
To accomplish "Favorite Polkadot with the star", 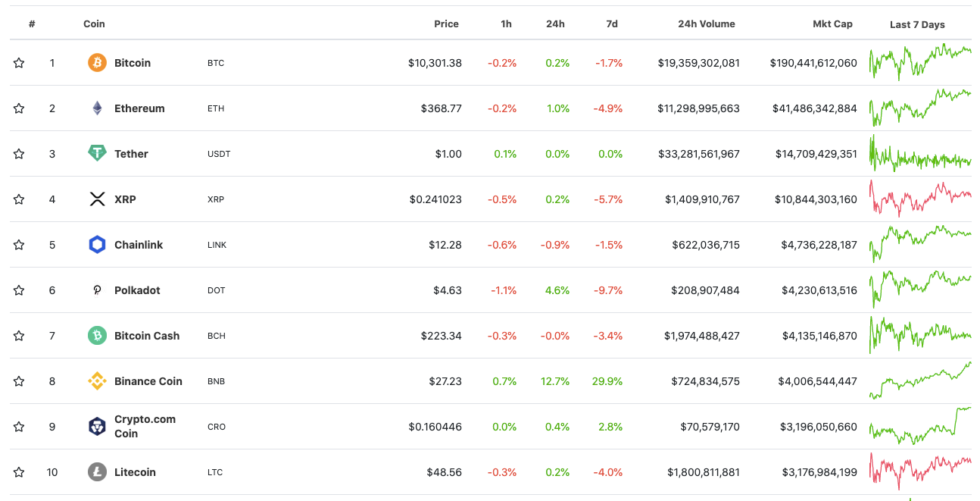I will [x=19, y=290].
